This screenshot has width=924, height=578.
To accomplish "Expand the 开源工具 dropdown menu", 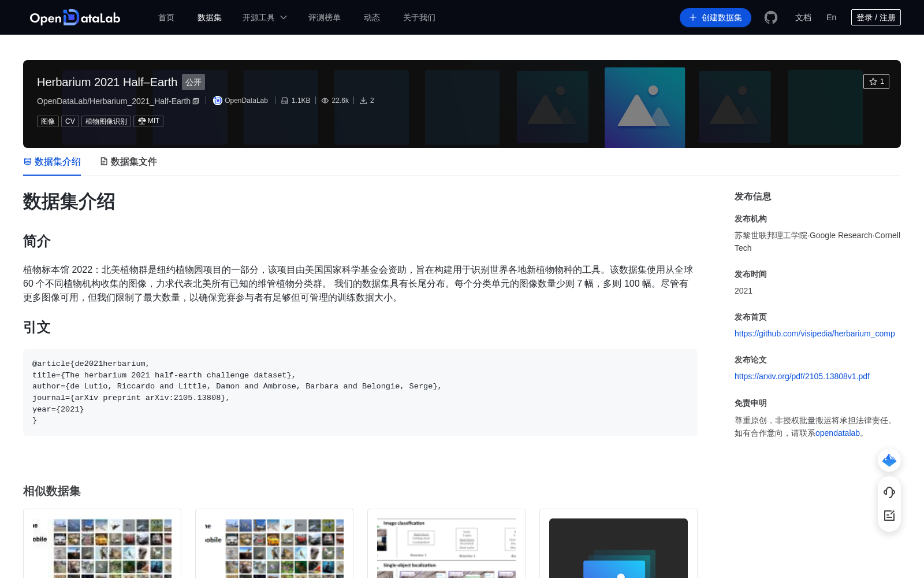I will click(x=264, y=17).
